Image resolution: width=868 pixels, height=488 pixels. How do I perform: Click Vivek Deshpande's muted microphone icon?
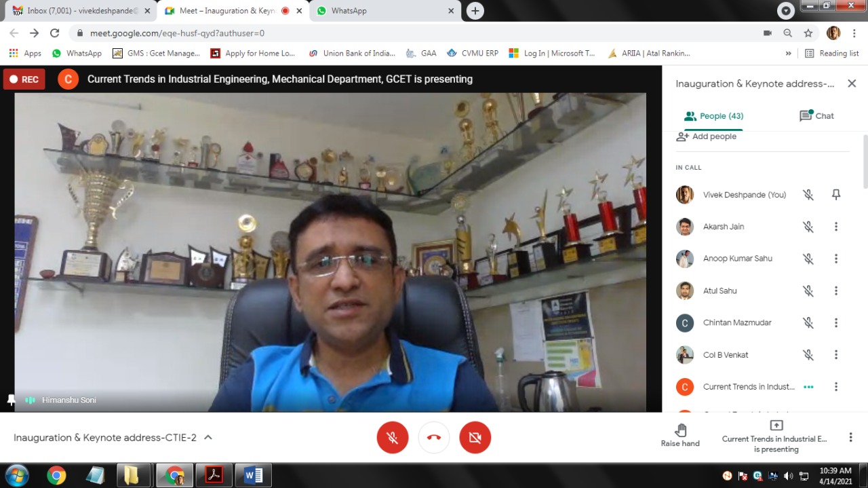[808, 195]
